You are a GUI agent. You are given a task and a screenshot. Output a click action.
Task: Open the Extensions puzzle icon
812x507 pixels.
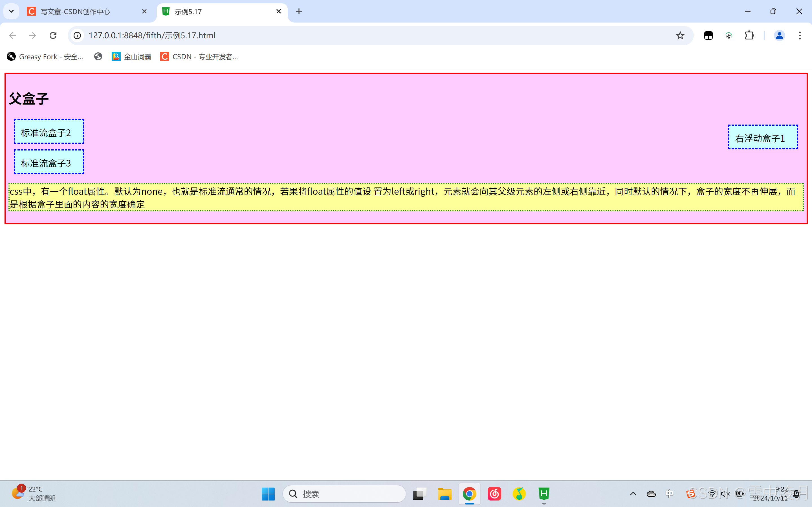[x=749, y=36]
